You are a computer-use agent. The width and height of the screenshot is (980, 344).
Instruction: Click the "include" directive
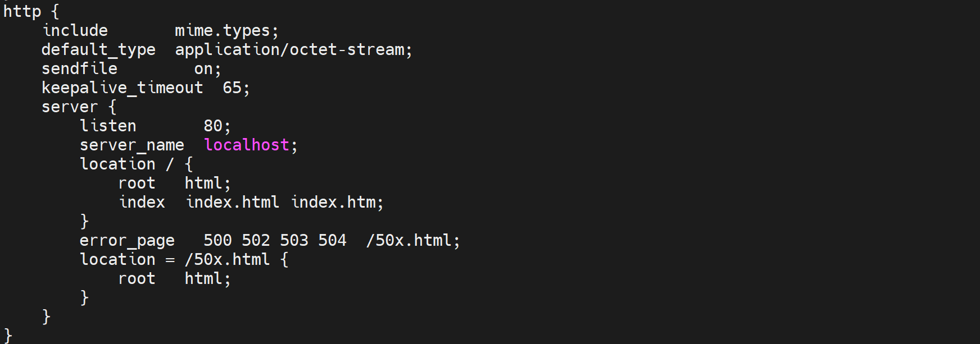pyautogui.click(x=75, y=30)
